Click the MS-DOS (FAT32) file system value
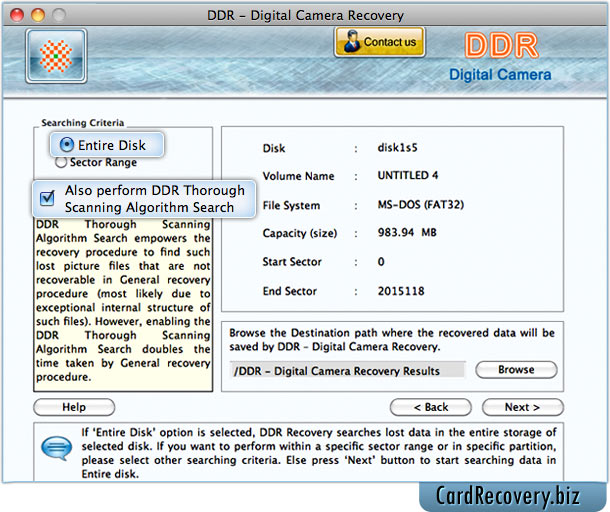 coord(421,205)
